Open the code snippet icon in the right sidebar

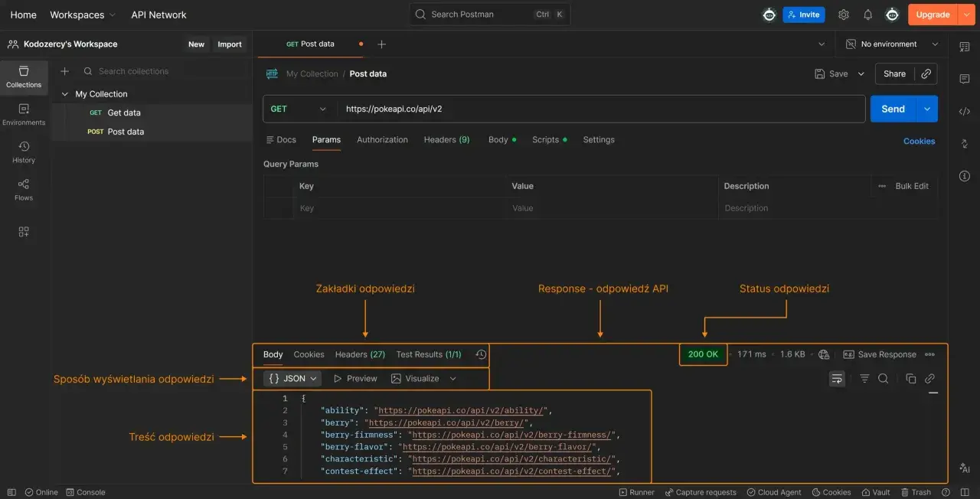(965, 112)
